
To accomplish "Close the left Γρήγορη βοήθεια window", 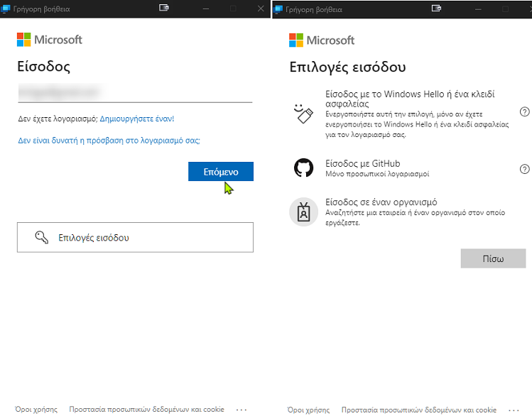I will point(261,9).
